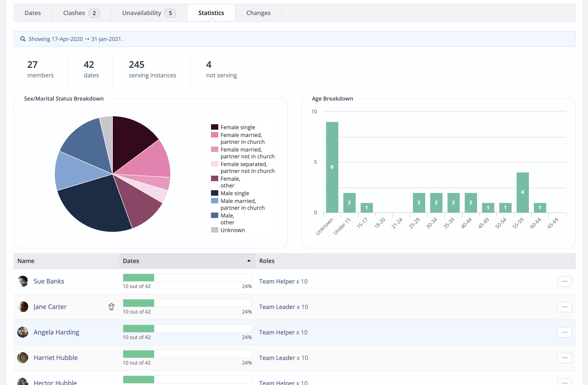Open the ellipsis actions menu for Harriet Hubble
This screenshot has width=588, height=385.
565,357
